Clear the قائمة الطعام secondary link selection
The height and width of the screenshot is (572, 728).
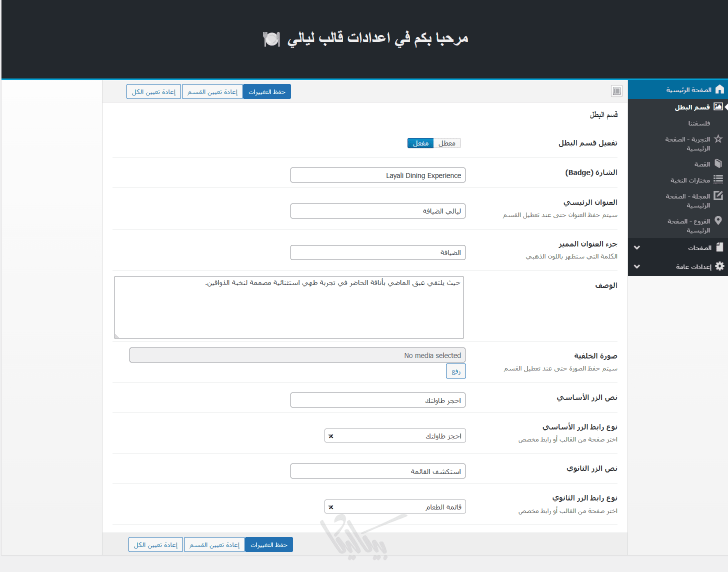pyautogui.click(x=331, y=507)
